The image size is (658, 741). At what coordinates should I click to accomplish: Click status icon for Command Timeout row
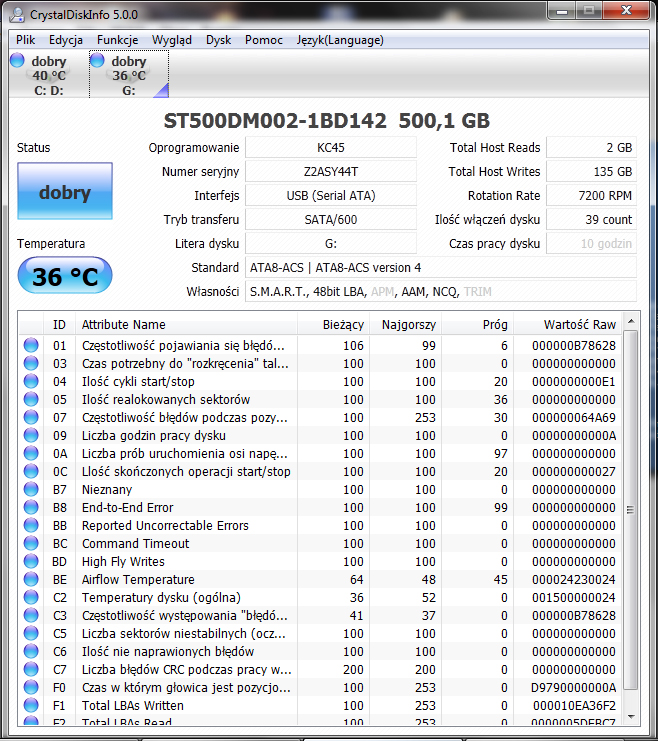pos(31,543)
